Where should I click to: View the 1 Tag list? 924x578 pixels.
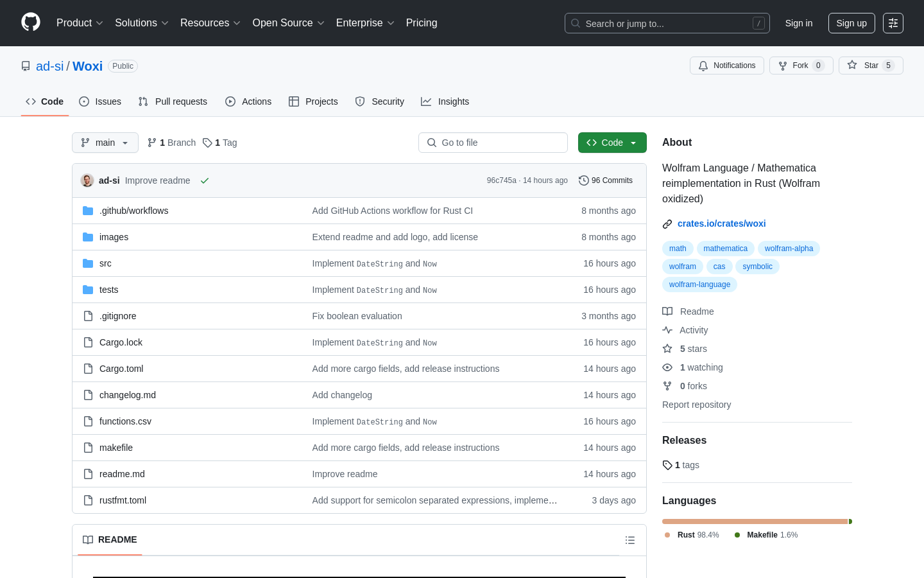[x=220, y=143]
